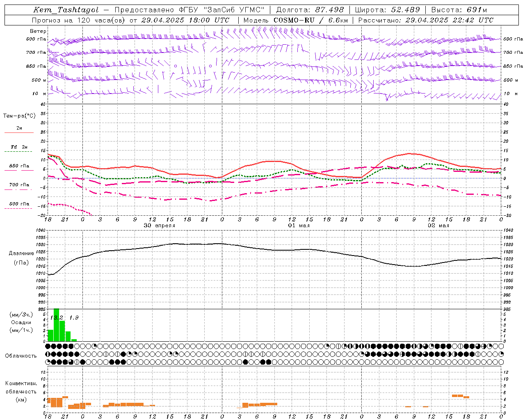Click the 700 гПа temperature legend label

coord(19,185)
